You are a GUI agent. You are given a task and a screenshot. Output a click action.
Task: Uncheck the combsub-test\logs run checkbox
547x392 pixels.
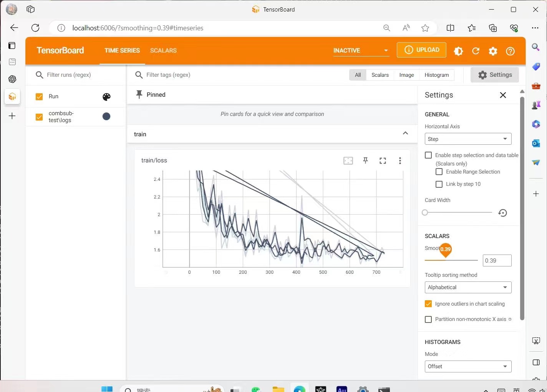click(39, 117)
